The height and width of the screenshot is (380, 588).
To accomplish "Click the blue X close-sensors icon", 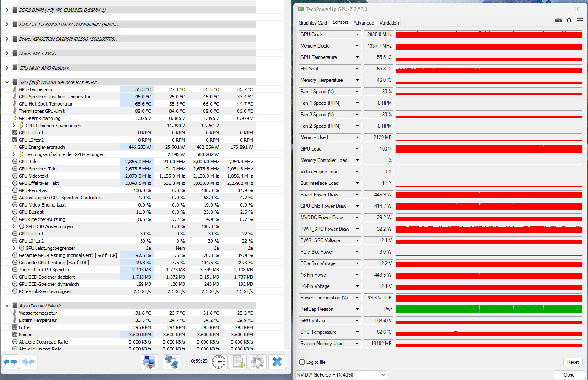I will (277, 362).
